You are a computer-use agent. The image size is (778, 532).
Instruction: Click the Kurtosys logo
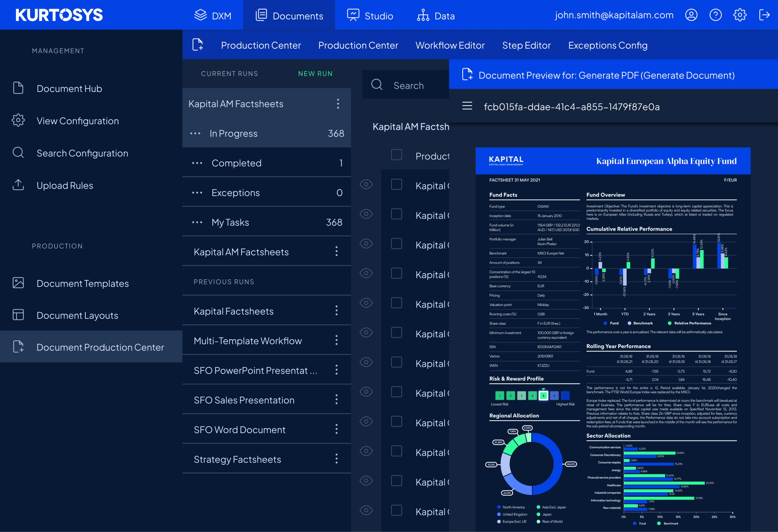[x=59, y=15]
